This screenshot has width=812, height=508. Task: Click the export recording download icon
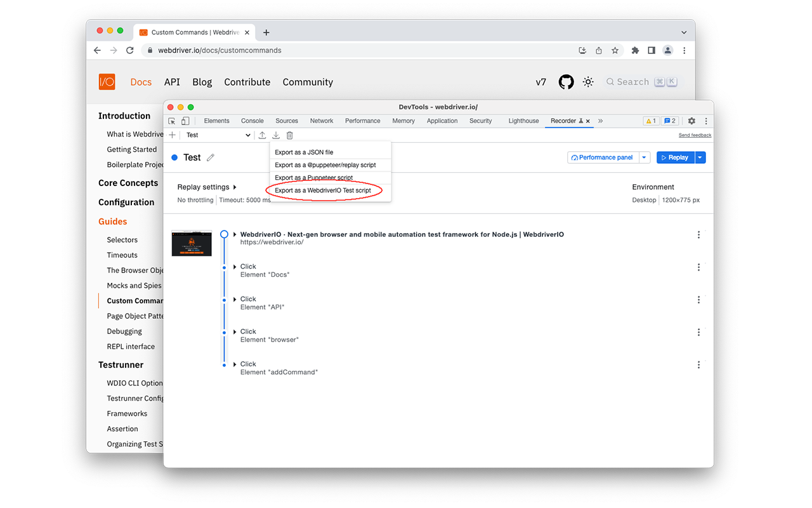pyautogui.click(x=276, y=135)
